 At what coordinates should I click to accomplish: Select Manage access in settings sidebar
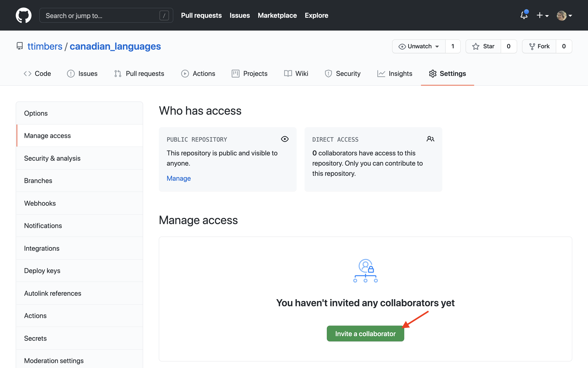pos(79,136)
